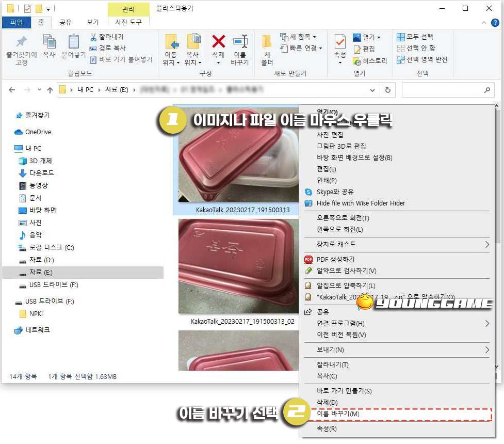Switch to the 홈 ribbon tab
The width and height of the screenshot is (504, 444).
[41, 22]
